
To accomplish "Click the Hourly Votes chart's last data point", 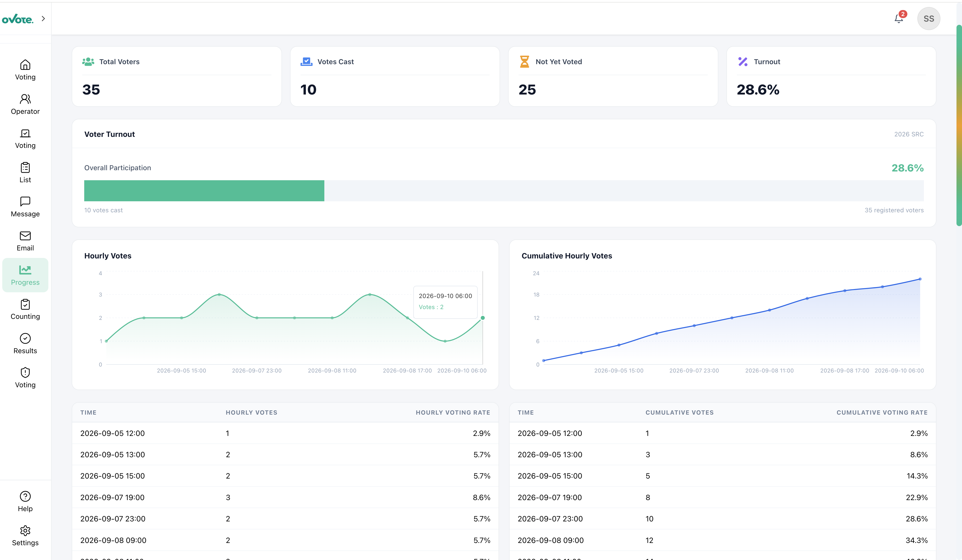I will point(483,318).
